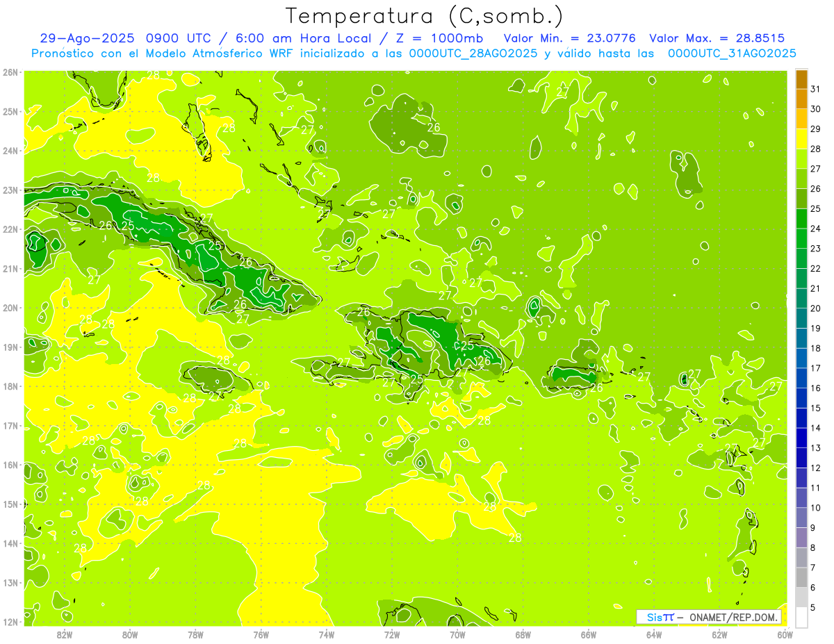Viewport: 834px width, 644px height.
Task: Click the "20" value on the color scale
Action: 815,308
